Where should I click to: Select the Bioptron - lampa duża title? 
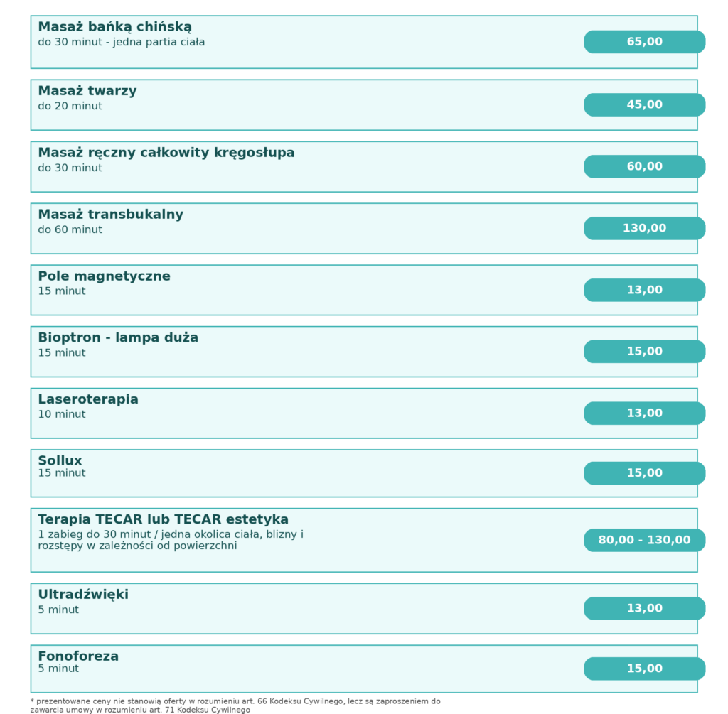pos(118,337)
